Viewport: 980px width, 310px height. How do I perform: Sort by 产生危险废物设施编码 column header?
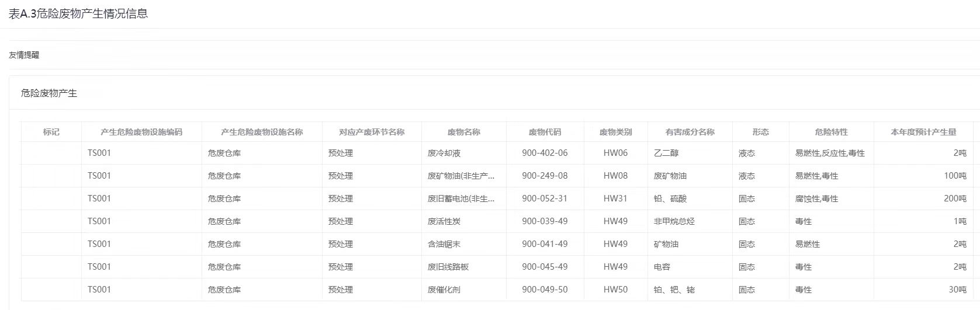(141, 132)
